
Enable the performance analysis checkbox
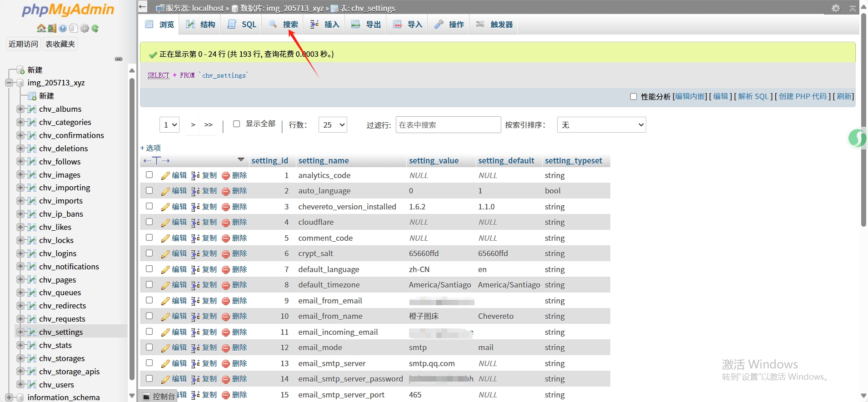coord(634,97)
